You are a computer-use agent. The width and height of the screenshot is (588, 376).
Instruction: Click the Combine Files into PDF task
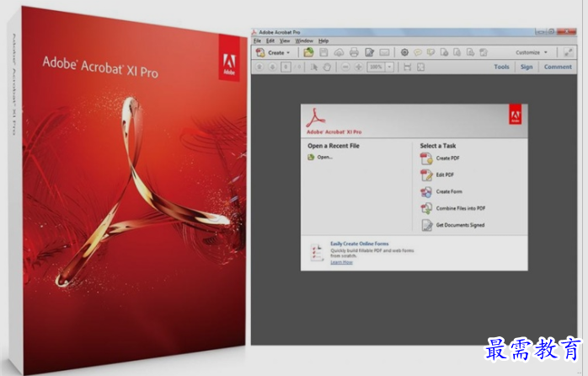click(453, 208)
